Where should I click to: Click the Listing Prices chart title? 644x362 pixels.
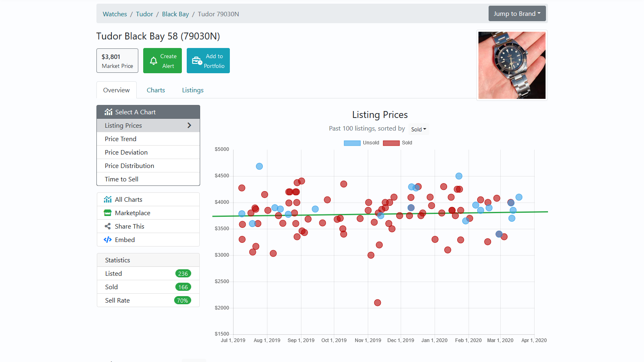[380, 115]
